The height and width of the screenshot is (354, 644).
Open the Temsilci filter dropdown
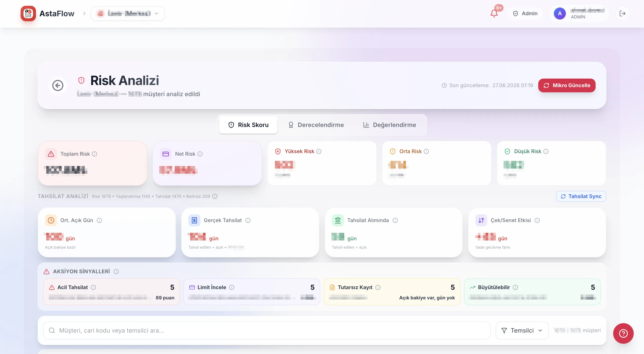point(522,330)
